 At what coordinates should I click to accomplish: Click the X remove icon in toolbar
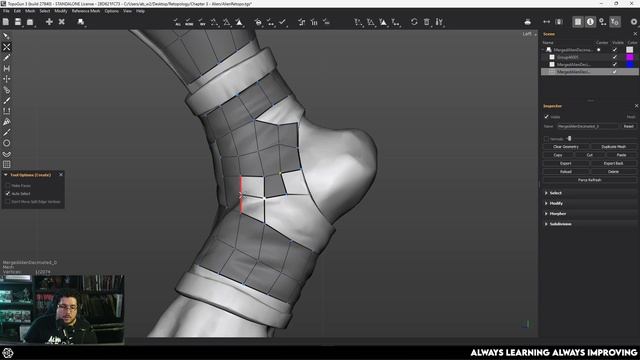click(62, 22)
